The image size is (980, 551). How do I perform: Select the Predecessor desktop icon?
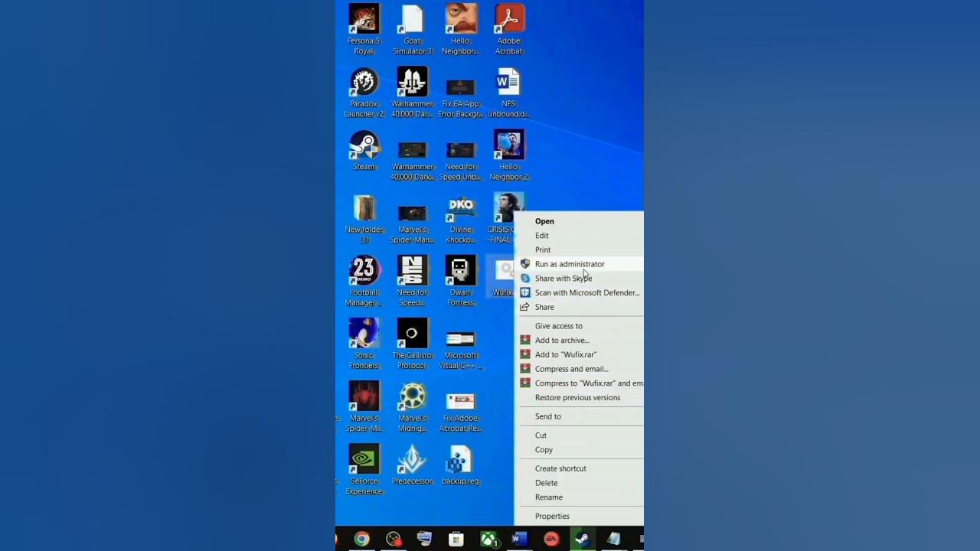(x=412, y=465)
